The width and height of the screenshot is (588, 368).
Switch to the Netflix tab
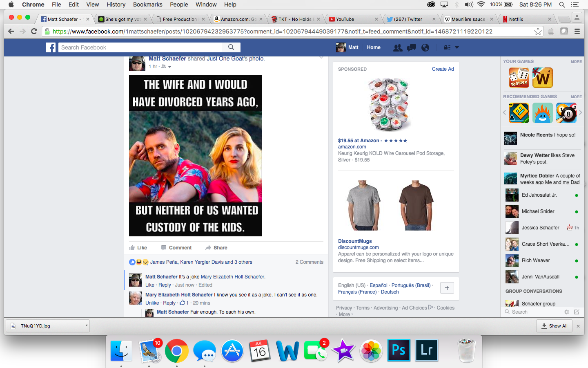point(527,19)
